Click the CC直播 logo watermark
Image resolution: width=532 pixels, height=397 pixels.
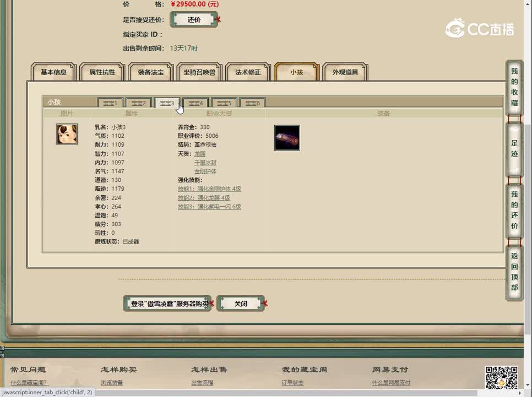pos(480,29)
